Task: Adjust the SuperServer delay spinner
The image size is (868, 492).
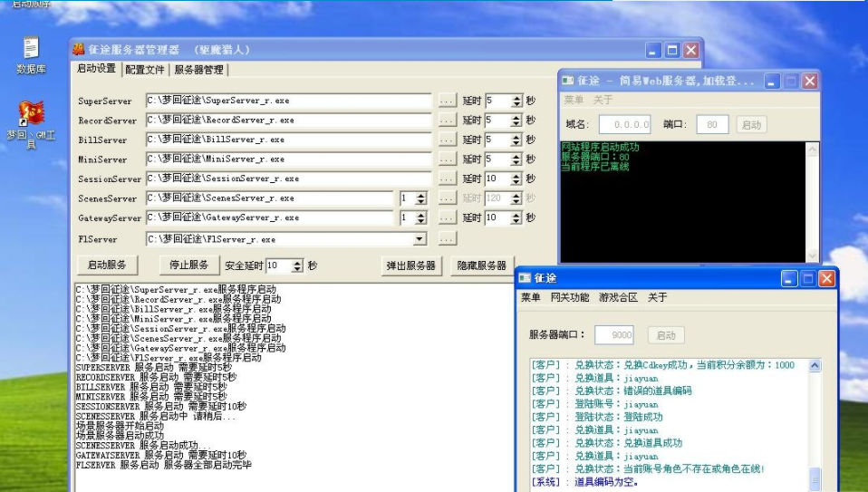Action: [517, 101]
